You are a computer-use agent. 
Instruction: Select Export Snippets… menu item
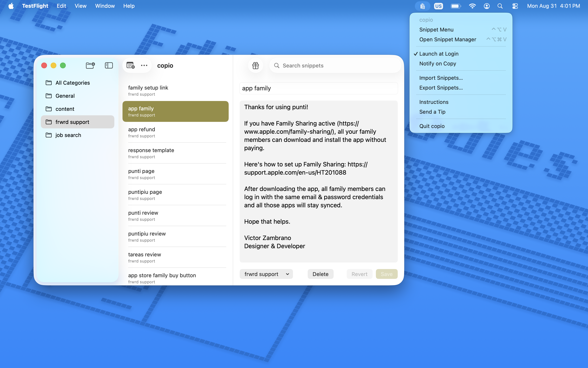461,88
